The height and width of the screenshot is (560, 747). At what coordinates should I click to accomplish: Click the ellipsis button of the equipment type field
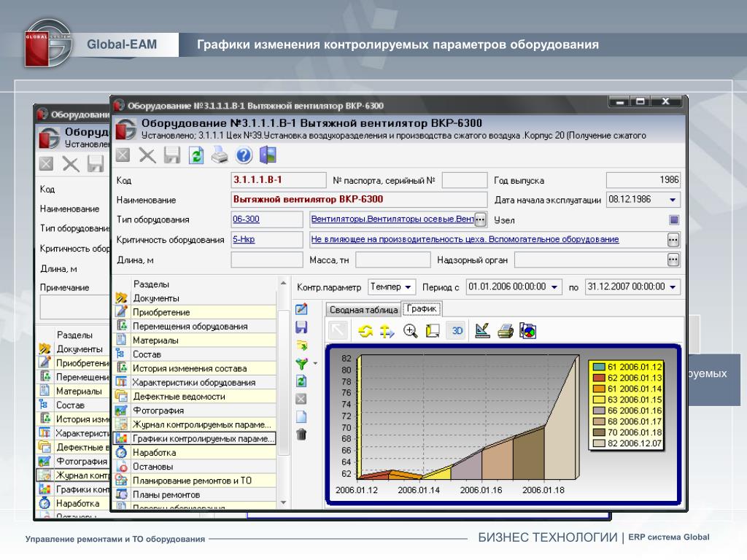[480, 220]
